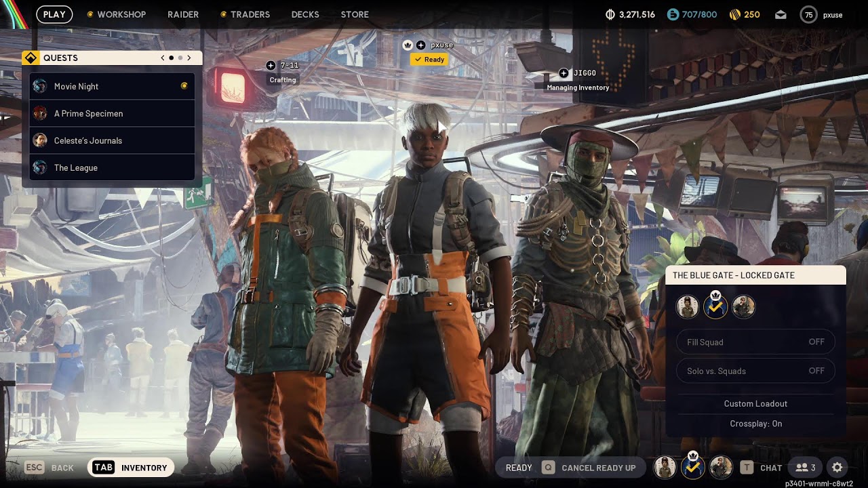Open the level 75 player profile badge

(x=808, y=14)
